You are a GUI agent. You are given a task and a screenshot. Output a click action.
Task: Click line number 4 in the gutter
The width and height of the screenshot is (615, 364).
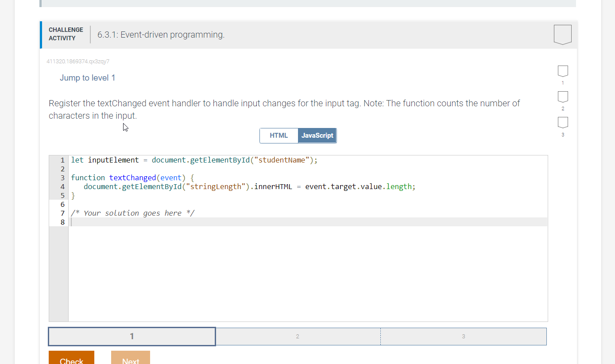pyautogui.click(x=62, y=186)
